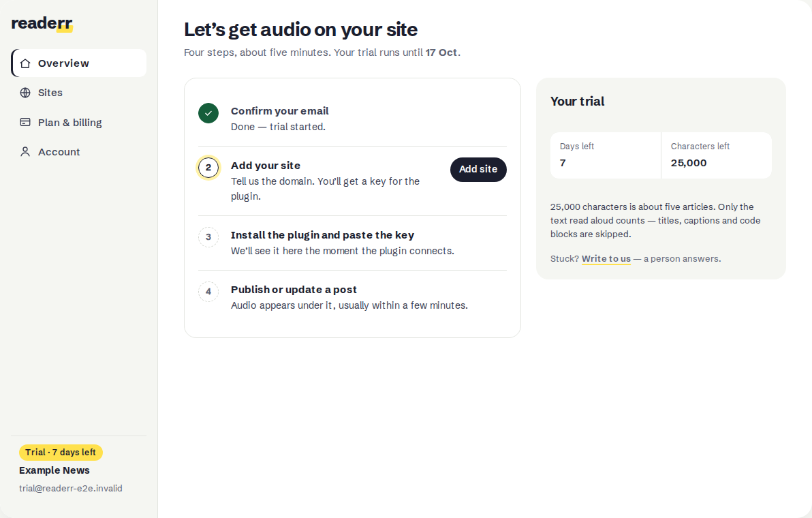Click Tell us the domain description text
This screenshot has height=518, width=812.
tap(325, 189)
